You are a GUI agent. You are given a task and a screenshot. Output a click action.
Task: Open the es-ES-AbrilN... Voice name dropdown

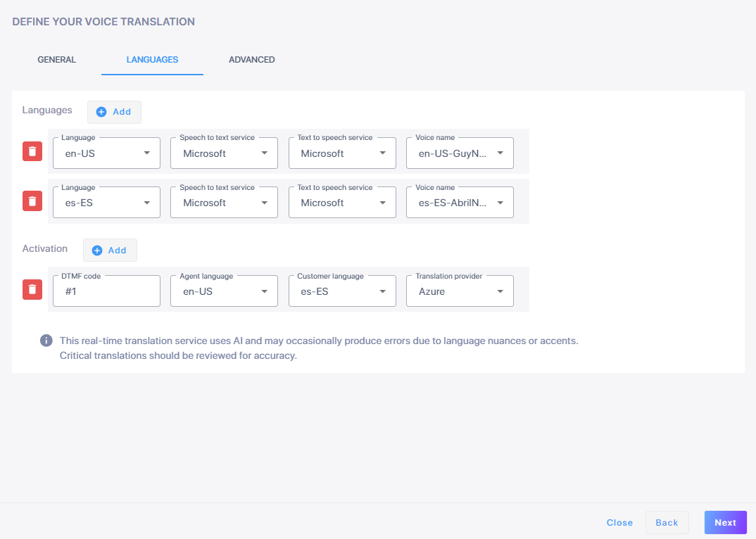click(x=460, y=203)
